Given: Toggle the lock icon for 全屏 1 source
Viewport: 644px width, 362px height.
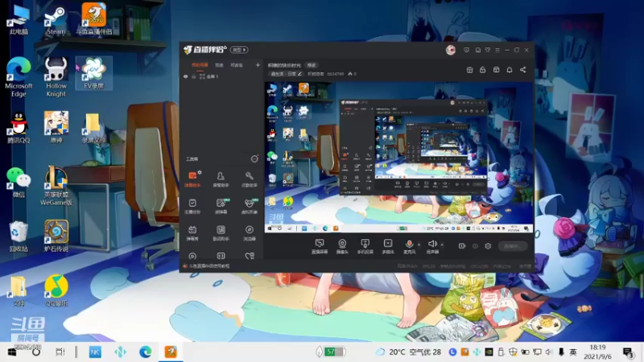Looking at the screenshot, I should (x=193, y=76).
